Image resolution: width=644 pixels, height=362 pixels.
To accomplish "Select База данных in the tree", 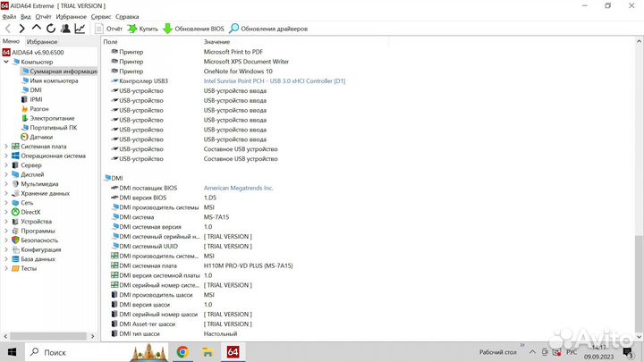I will coord(34,259).
